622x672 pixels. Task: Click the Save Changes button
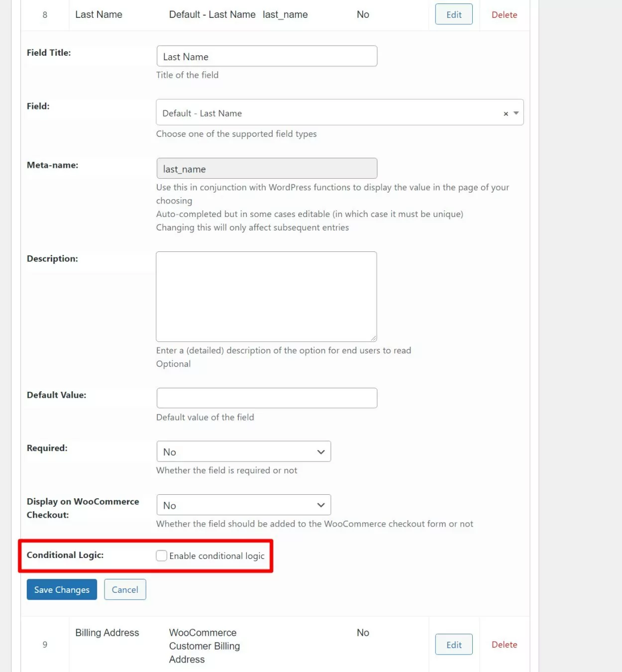[x=62, y=589]
